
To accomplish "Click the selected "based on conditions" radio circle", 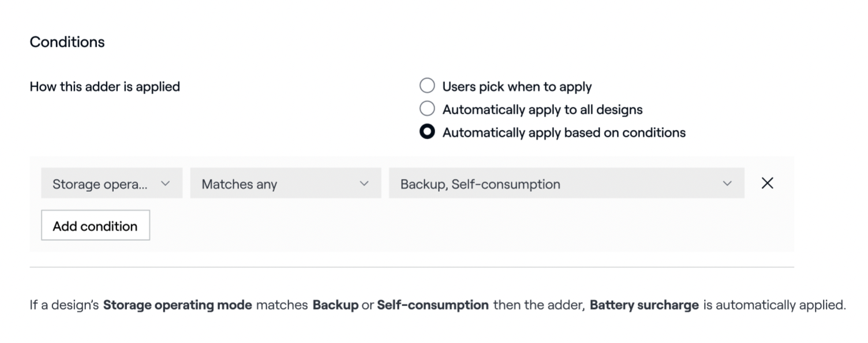I will 427,132.
